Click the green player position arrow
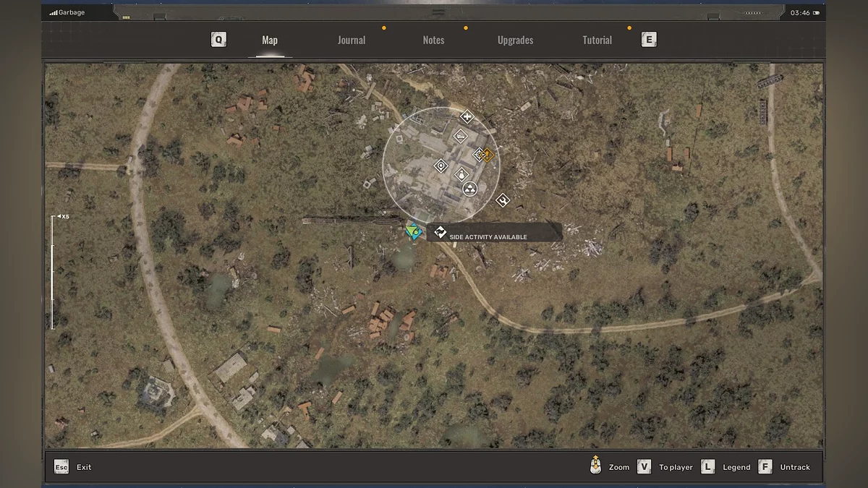The image size is (868, 488). click(412, 231)
